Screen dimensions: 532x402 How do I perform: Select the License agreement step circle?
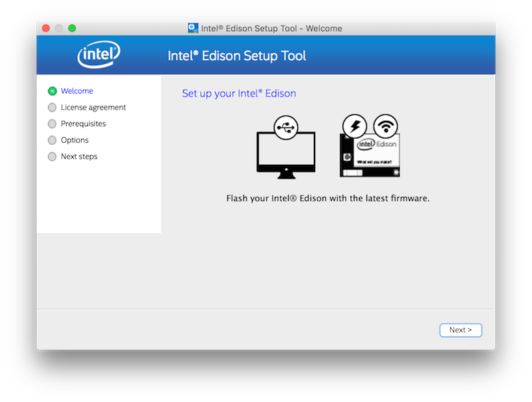pos(53,108)
